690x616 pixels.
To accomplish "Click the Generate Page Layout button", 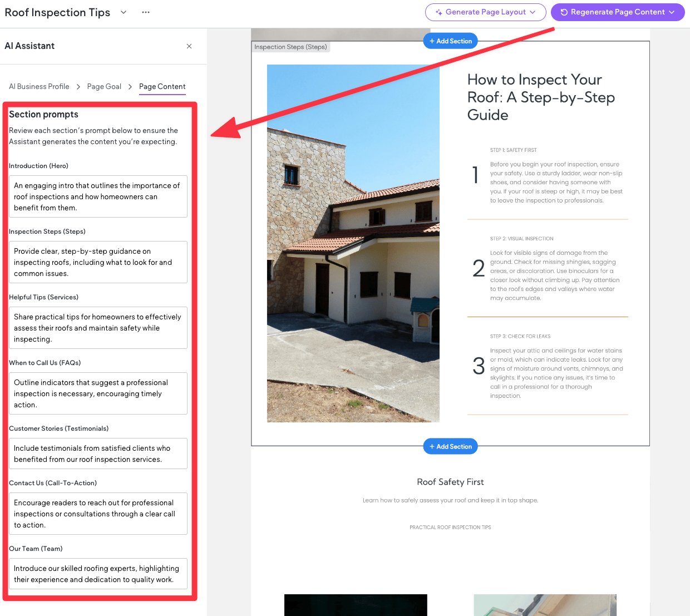I will click(485, 12).
